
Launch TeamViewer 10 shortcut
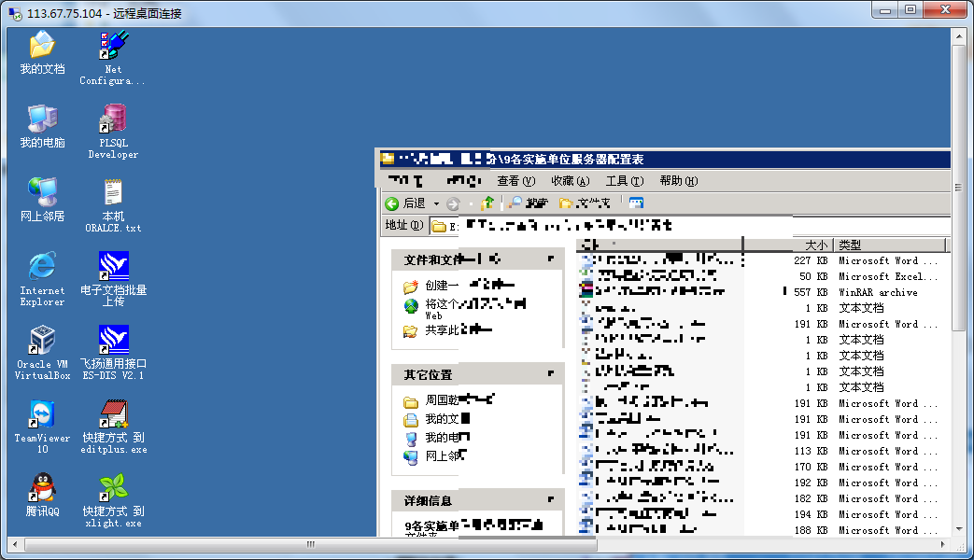(x=42, y=427)
